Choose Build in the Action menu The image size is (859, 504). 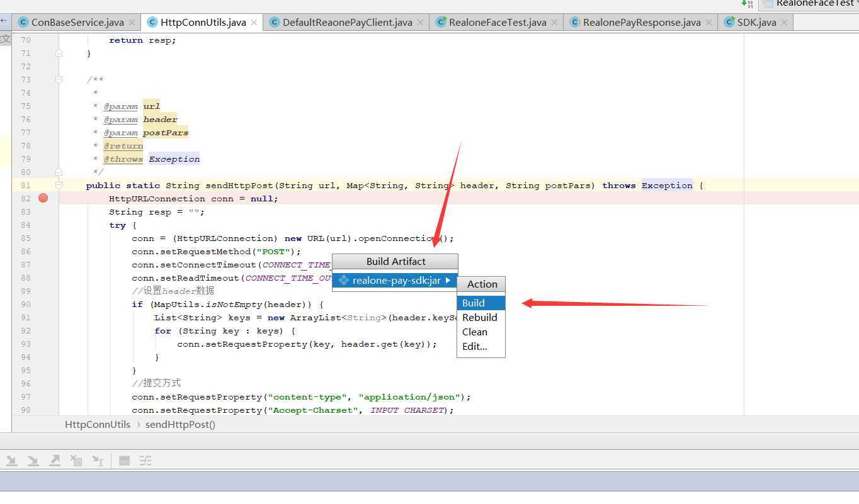481,303
